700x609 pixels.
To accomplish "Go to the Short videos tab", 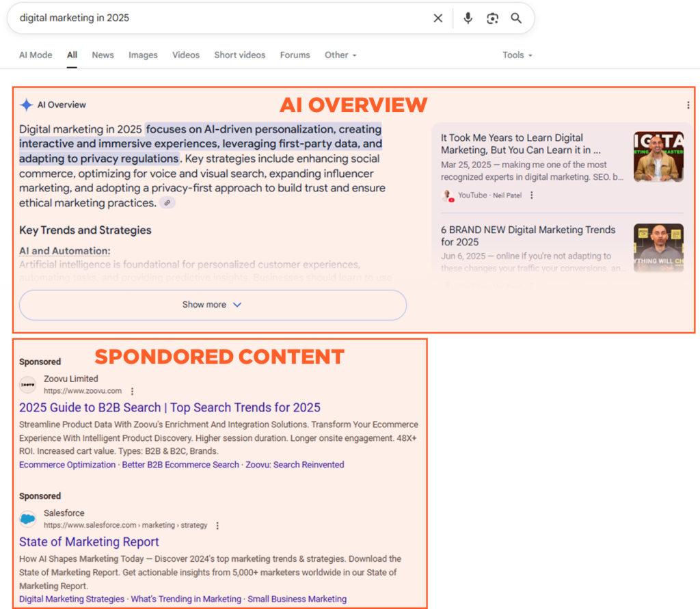I will pos(239,55).
